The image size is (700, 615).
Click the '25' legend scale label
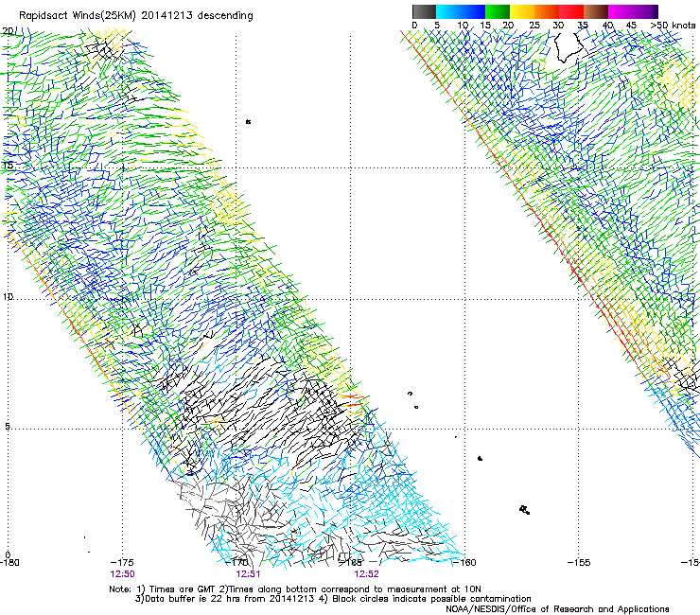pos(534,25)
